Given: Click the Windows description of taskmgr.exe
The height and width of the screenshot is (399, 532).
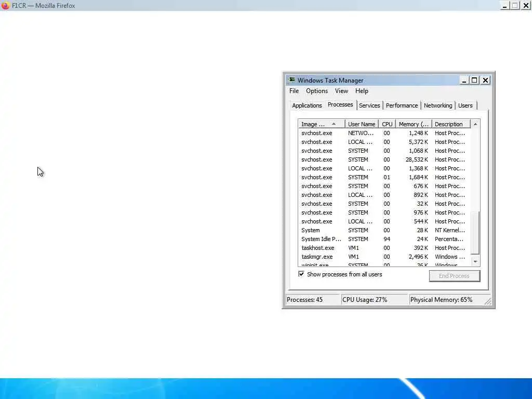Looking at the screenshot, I should (x=450, y=257).
